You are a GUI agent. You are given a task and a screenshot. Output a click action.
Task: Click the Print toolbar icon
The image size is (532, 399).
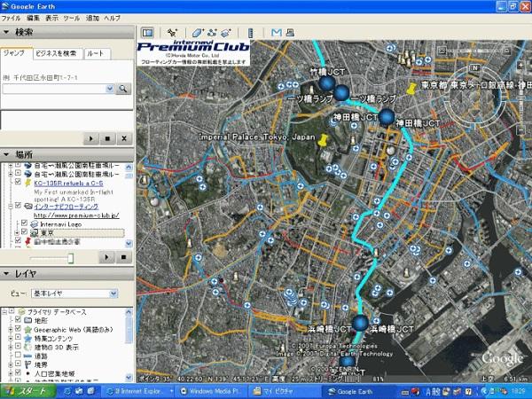click(x=291, y=33)
